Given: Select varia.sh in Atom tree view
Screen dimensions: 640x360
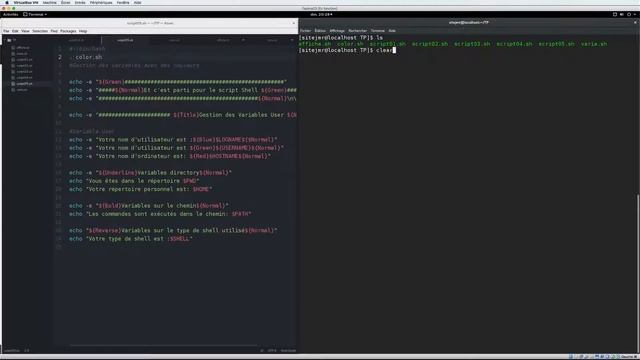Looking at the screenshot, I should pos(22,89).
